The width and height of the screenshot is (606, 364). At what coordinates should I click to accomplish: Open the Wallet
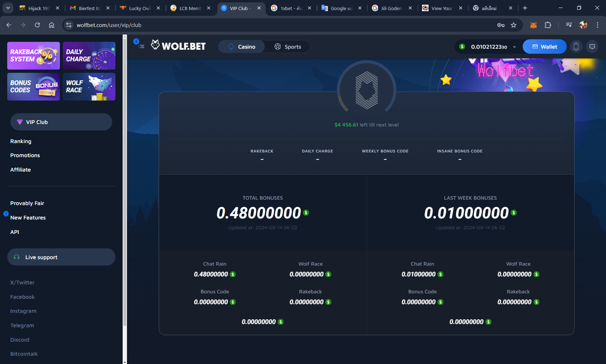coord(545,46)
